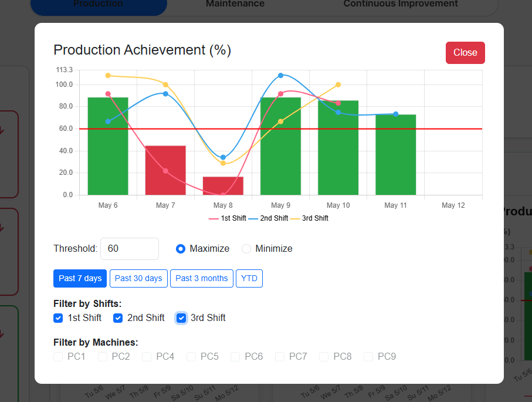Close the Production Achievement dialog

tap(465, 53)
